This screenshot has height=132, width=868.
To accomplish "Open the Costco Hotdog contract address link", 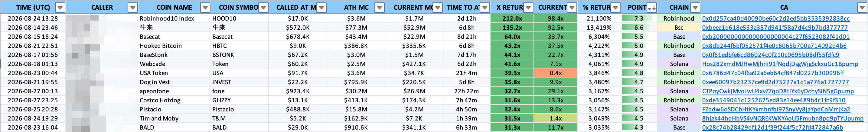I will point(774,101).
